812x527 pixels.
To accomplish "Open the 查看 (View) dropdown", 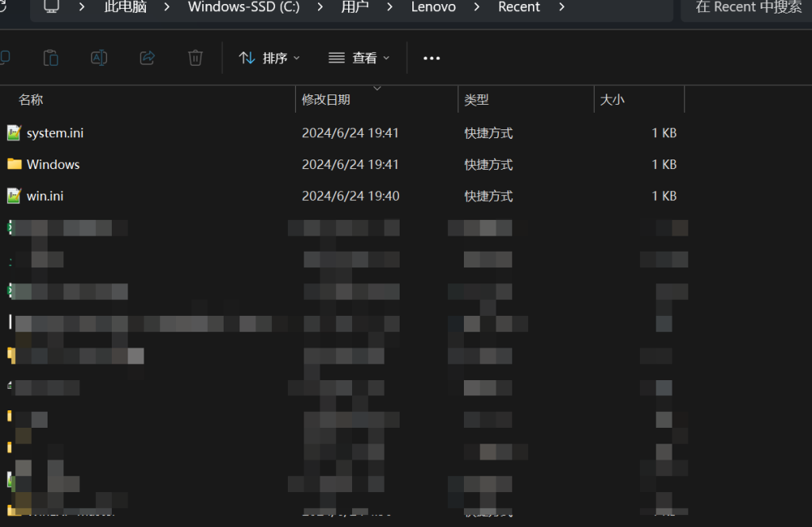I will [359, 58].
